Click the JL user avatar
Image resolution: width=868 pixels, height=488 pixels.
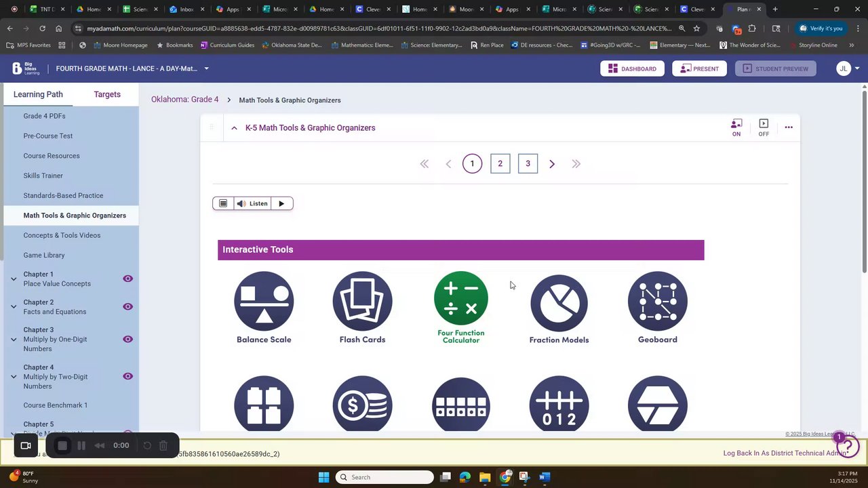point(843,68)
